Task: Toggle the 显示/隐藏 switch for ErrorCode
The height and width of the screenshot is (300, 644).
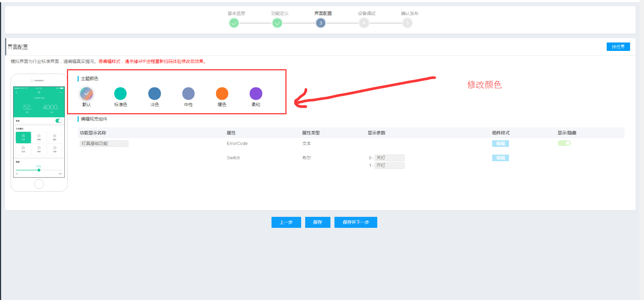Action: tap(564, 143)
